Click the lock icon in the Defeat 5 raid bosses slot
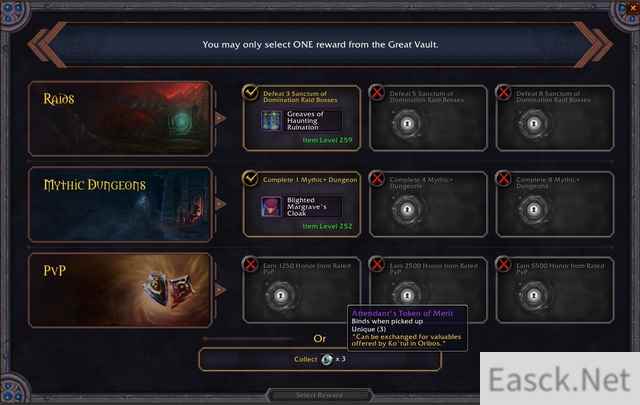 407,123
